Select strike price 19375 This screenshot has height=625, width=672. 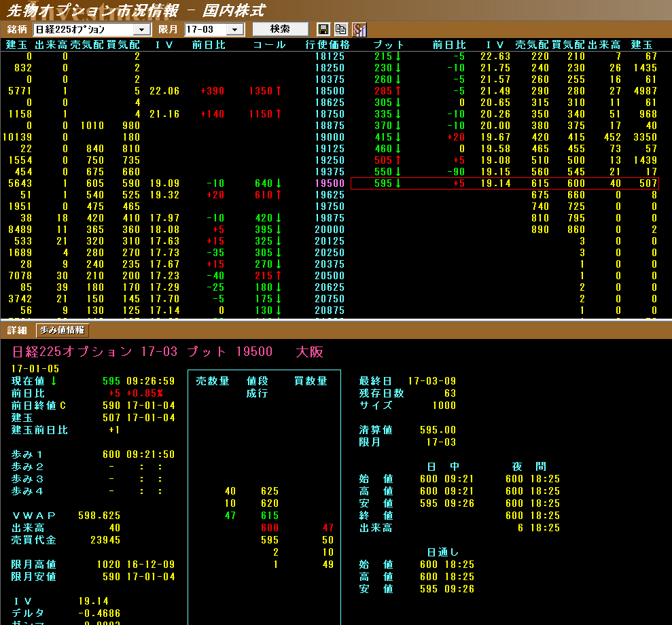click(x=330, y=172)
